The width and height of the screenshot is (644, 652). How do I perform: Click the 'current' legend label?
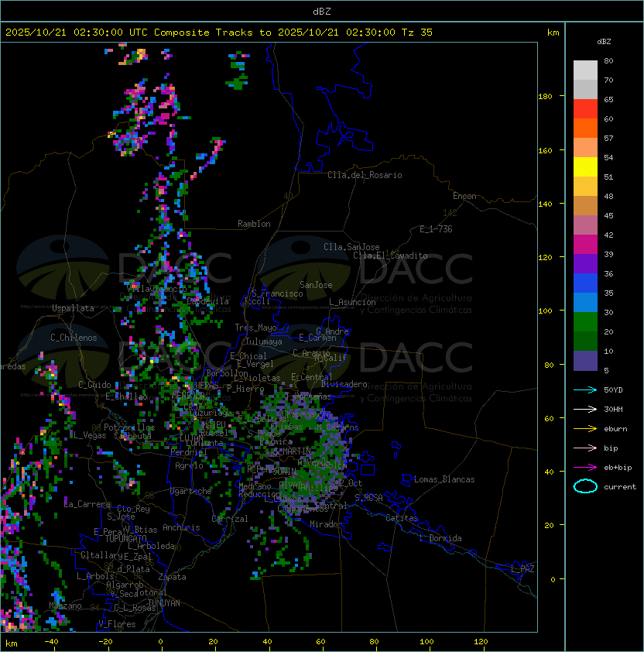[x=620, y=487]
